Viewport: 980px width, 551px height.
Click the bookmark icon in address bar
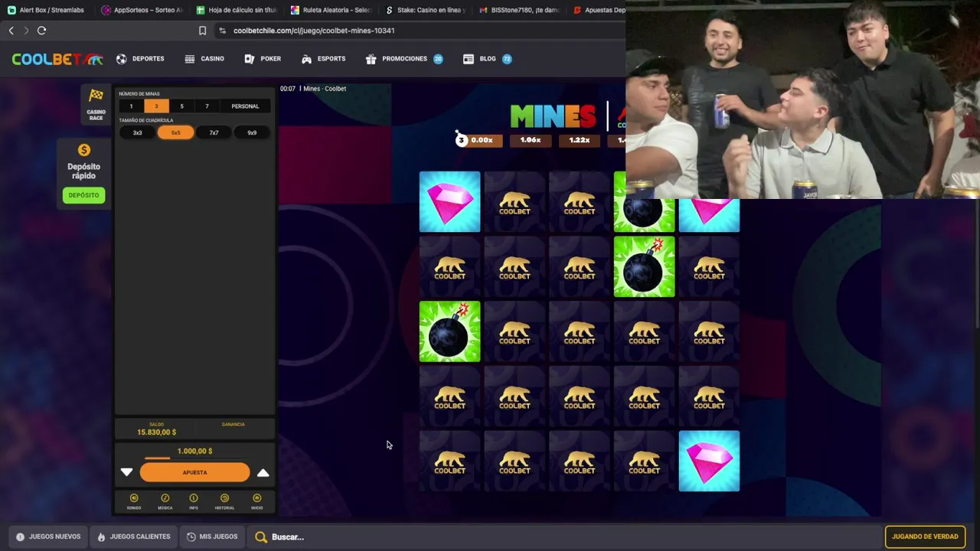(x=202, y=31)
